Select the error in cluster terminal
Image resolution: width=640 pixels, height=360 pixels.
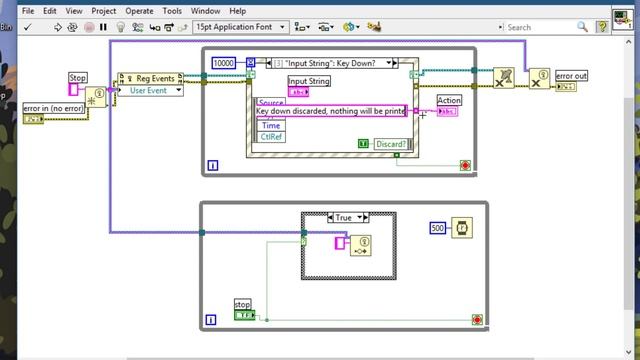click(x=33, y=119)
